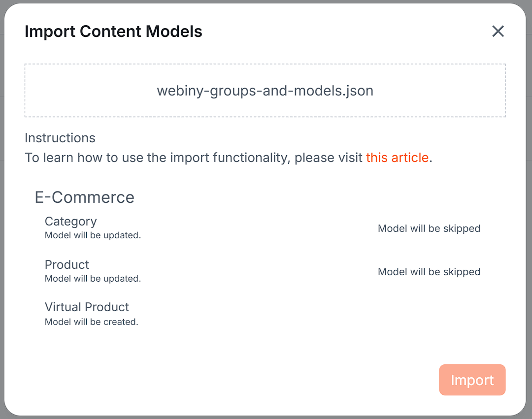
Task: Select the instructions sentence text
Action: pos(195,158)
